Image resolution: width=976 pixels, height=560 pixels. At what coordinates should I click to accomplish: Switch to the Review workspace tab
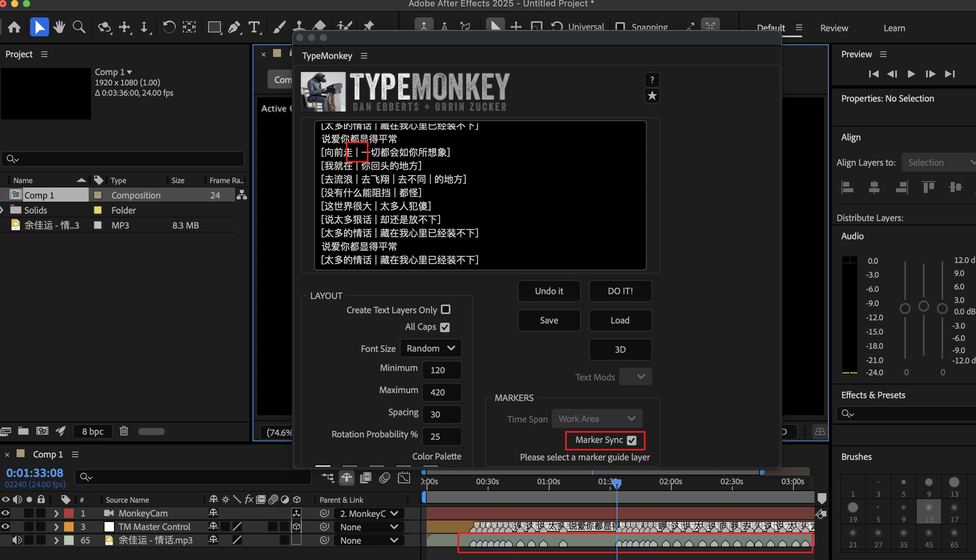point(834,28)
